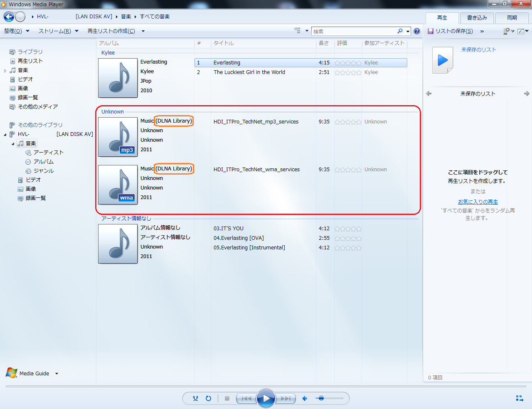Screen dimensions: 532x409
Task: Start playback with the Play button
Action: click(x=266, y=398)
